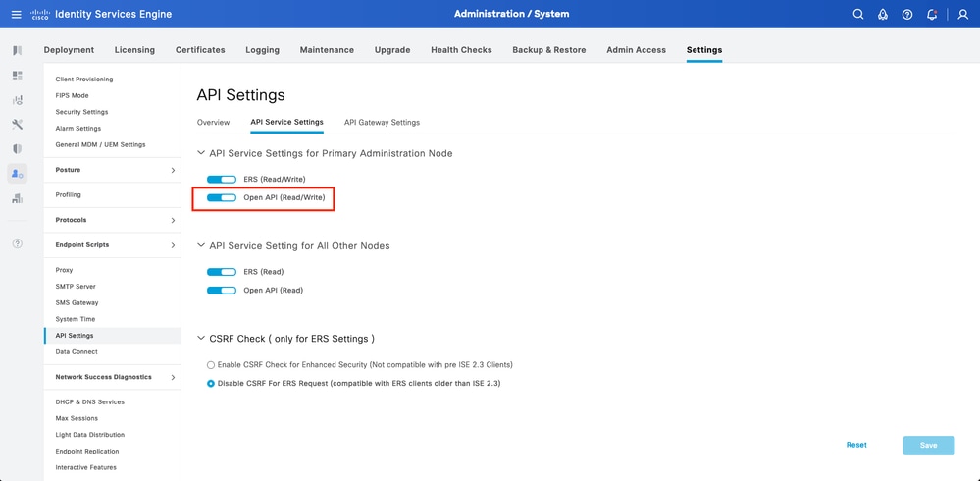
Task: Open the work centers icon in left rail
Action: pos(18,198)
